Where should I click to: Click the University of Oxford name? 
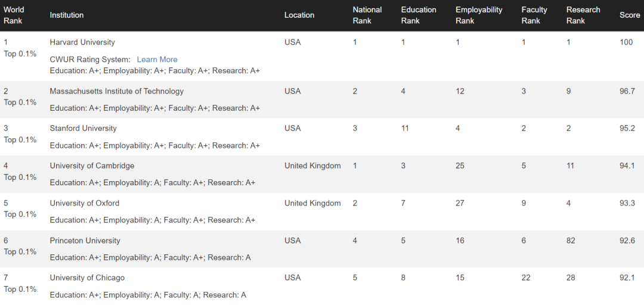[85, 203]
